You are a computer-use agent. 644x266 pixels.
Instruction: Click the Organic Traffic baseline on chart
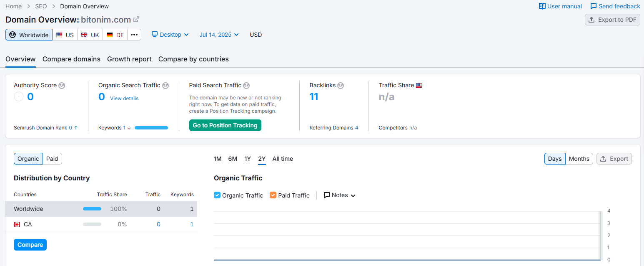coord(407,260)
